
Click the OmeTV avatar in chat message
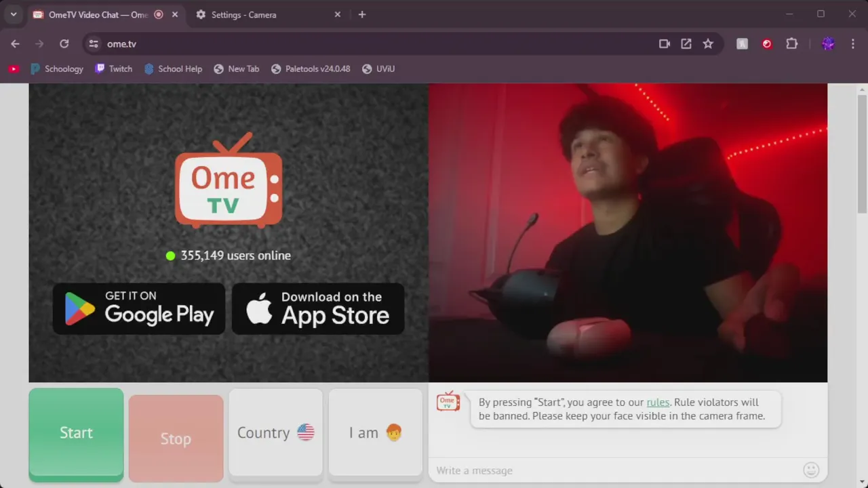pos(448,401)
